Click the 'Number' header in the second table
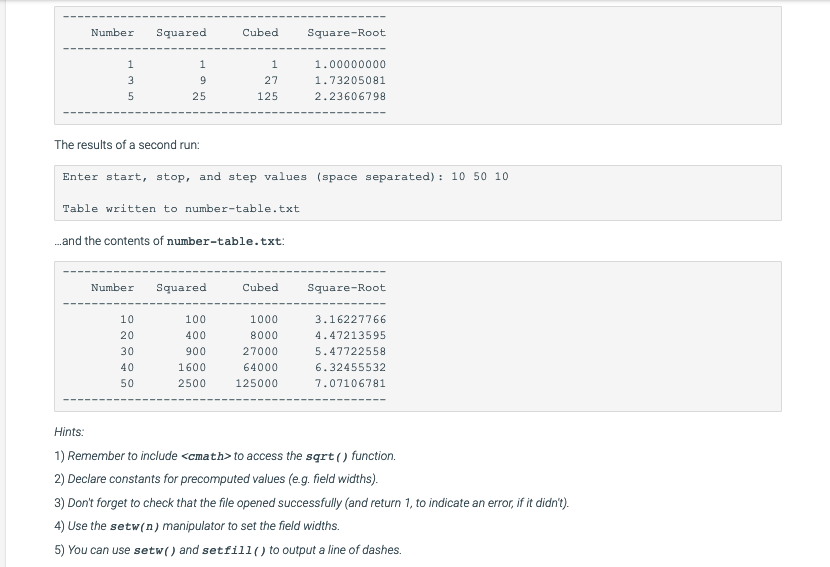The image size is (830, 567). (112, 288)
